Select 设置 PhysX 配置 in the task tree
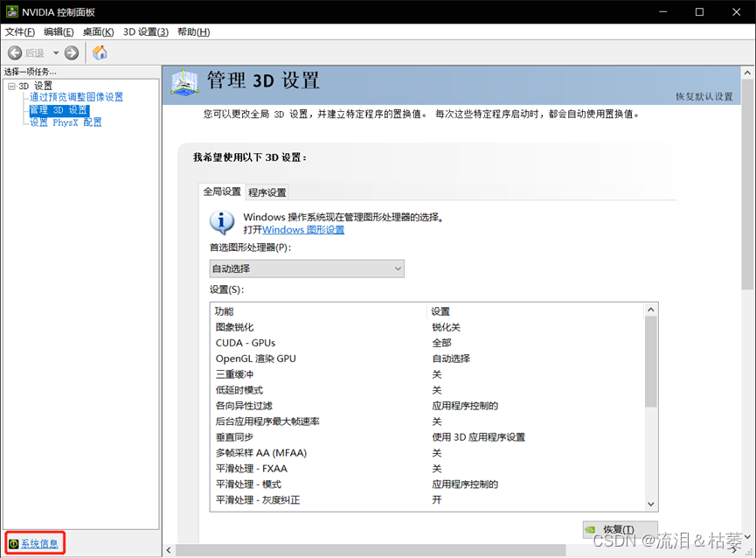Viewport: 756px width, 558px height. pos(66,122)
